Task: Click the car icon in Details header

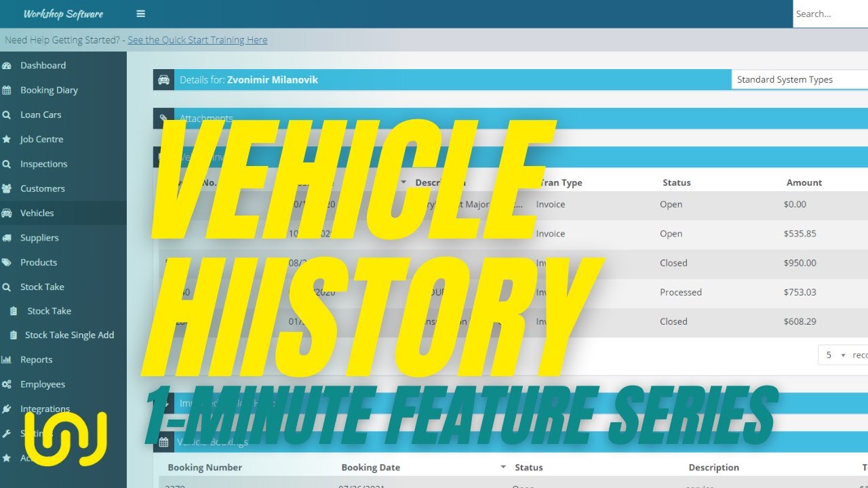Action: click(163, 80)
